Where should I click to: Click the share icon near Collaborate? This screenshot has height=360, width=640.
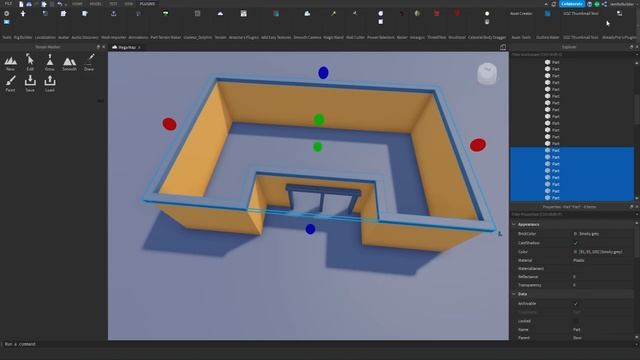604,4
